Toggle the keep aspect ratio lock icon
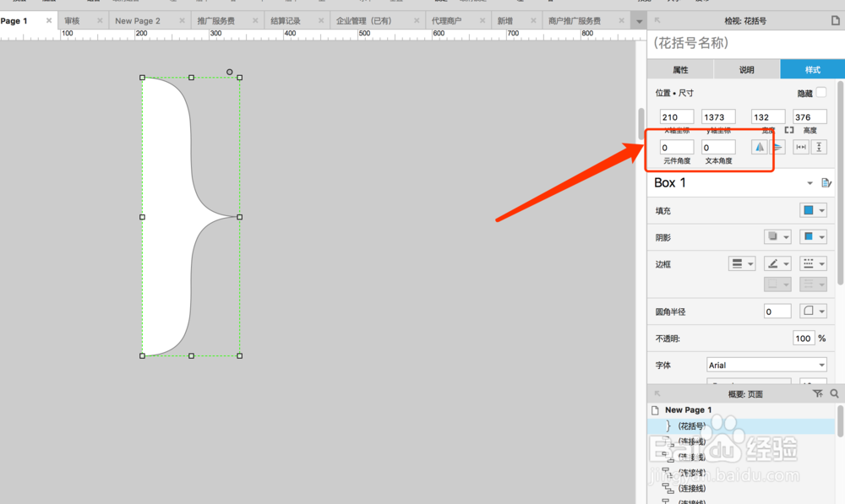 [x=789, y=130]
